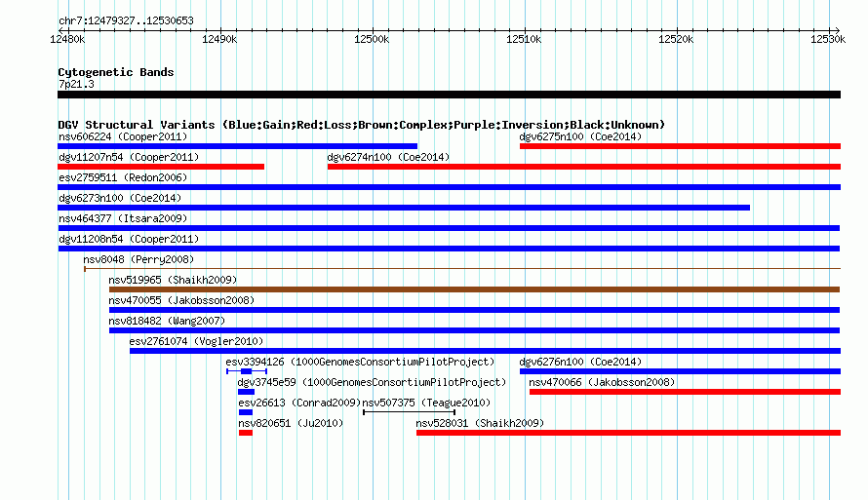Click the 12500k ruler tick label
The width and height of the screenshot is (868, 500).
(x=372, y=39)
